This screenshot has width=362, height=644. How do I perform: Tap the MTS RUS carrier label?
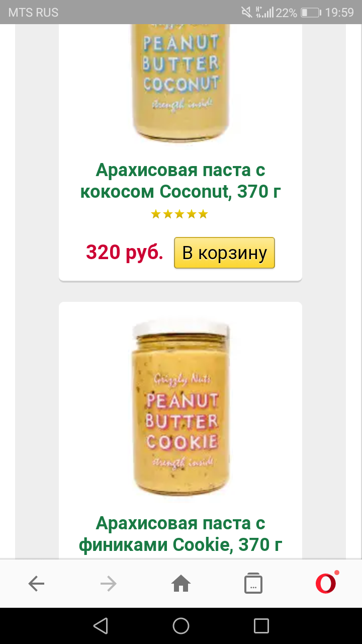click(x=33, y=13)
